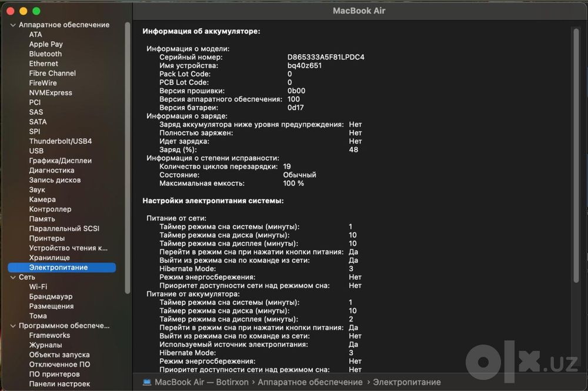Click MacBook Air — Botirxon in path bar
588x391 pixels.
[201, 382]
